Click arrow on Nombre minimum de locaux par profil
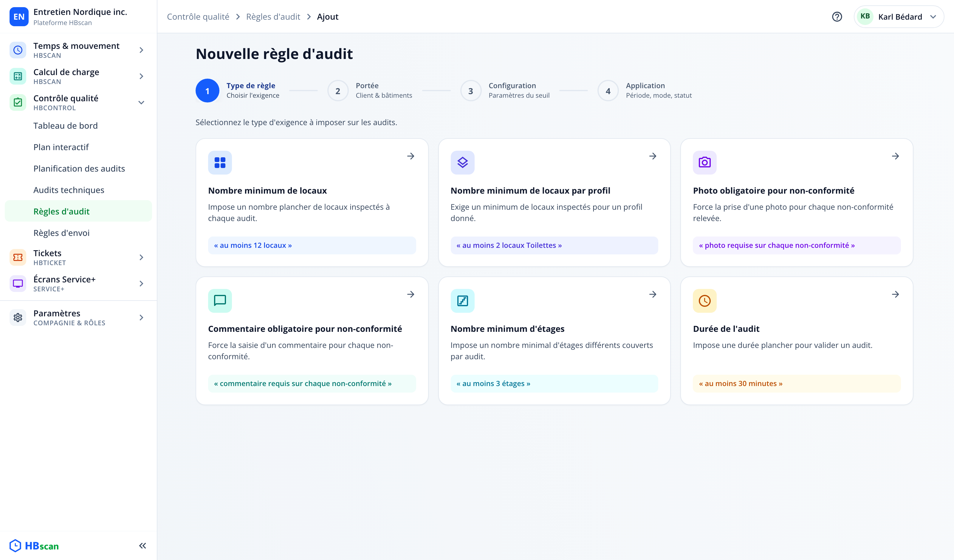 (653, 156)
